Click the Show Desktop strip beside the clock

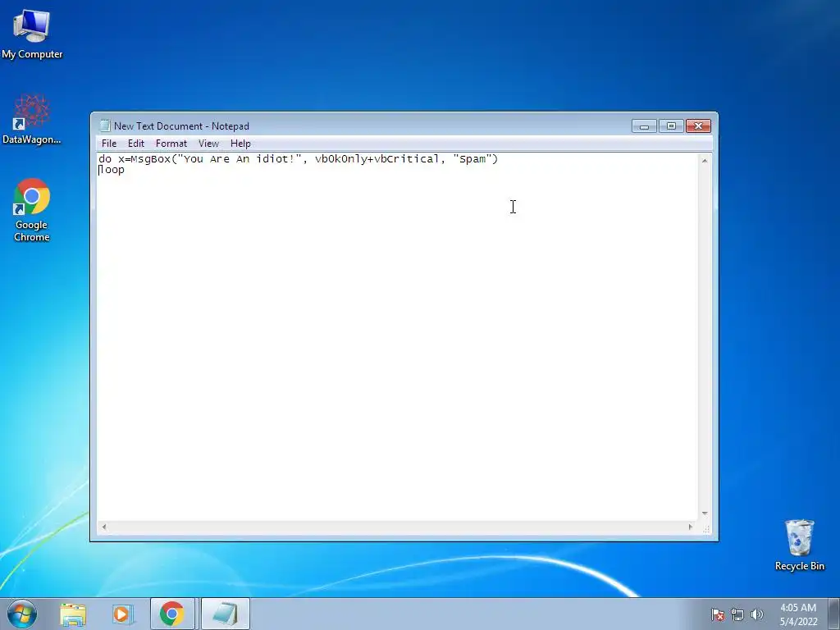tap(834, 614)
